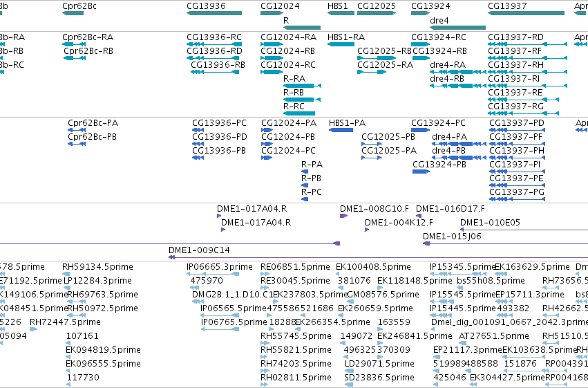Screen dimensions: 588x388
Task: Select the dre4 gene glyph
Action: tap(457, 28)
